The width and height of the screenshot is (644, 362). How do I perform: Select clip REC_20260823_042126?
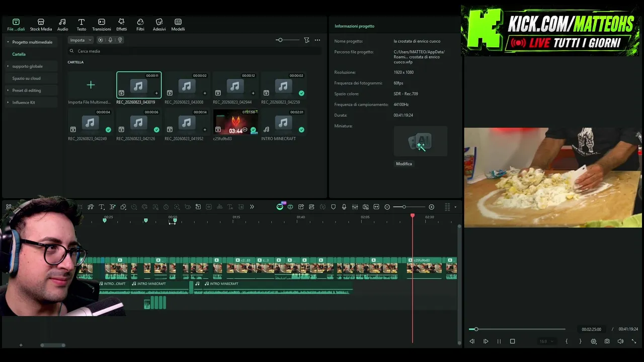tap(139, 122)
